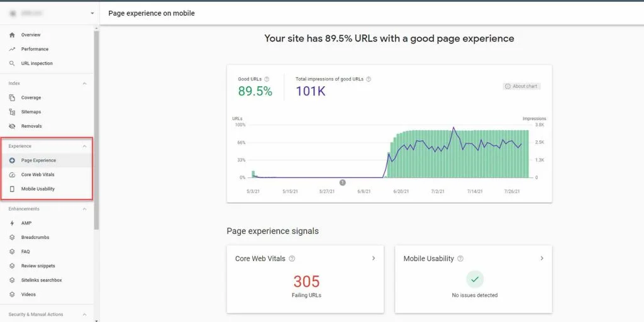Click the Videos layers icon

tap(12, 294)
